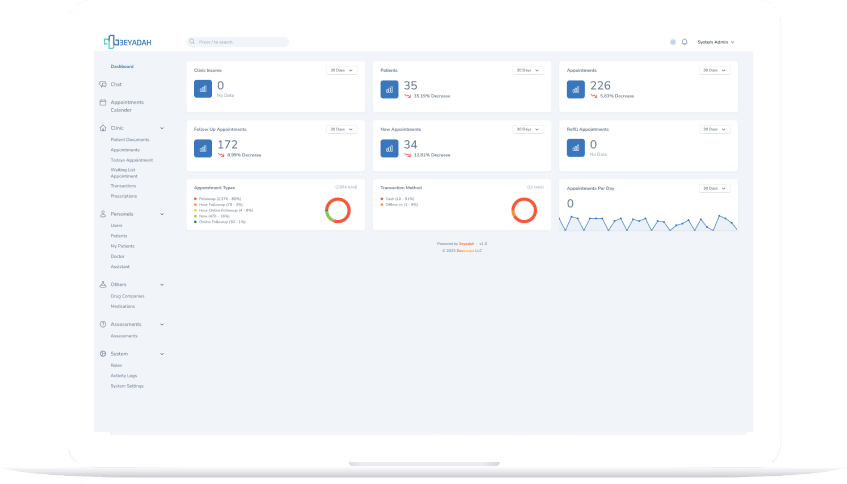Click the System section gear icon

coord(103,354)
